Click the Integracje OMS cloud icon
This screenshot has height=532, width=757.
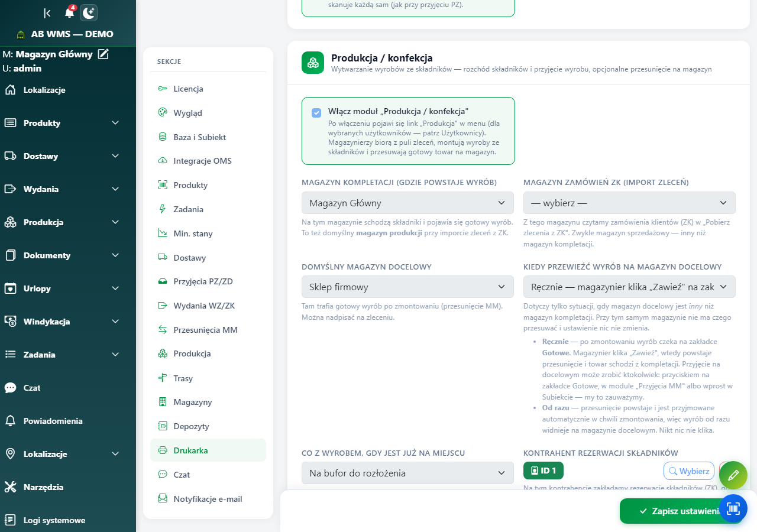163,161
